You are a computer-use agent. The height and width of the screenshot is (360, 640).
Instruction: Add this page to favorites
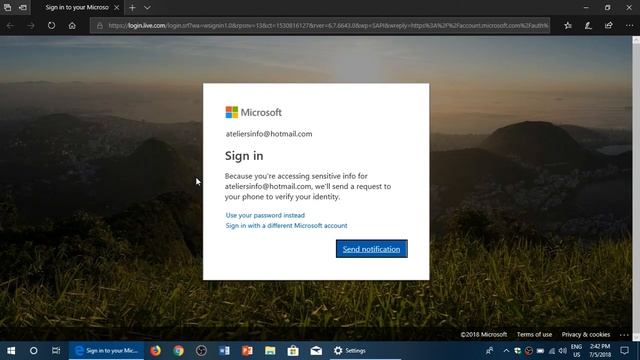(568, 25)
